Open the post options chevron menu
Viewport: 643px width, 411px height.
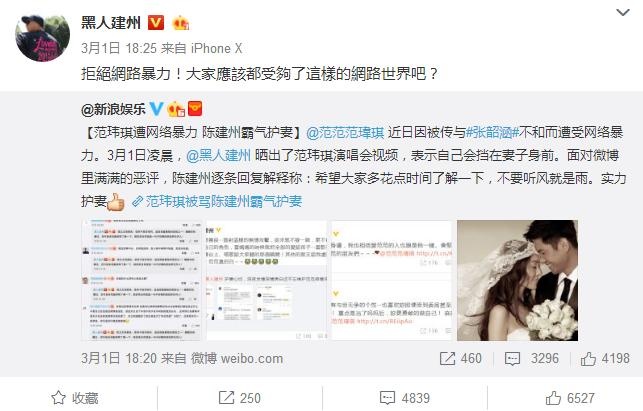pos(622,13)
